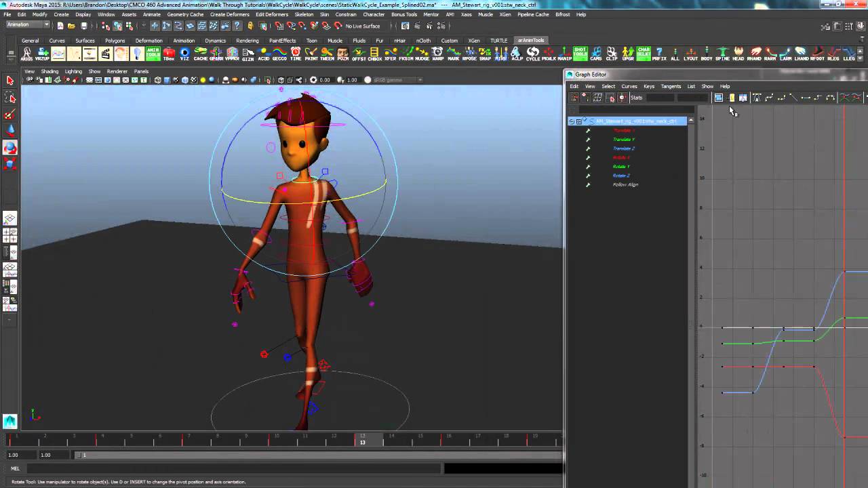The width and height of the screenshot is (868, 488).
Task: Toggle Rotate Z channel pin
Action: pyautogui.click(x=588, y=176)
